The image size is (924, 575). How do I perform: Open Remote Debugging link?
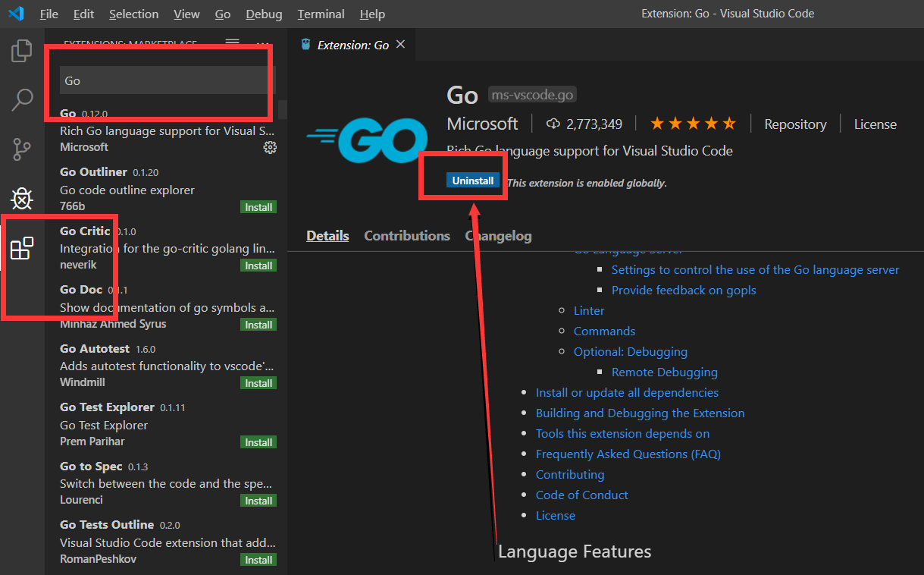(665, 372)
